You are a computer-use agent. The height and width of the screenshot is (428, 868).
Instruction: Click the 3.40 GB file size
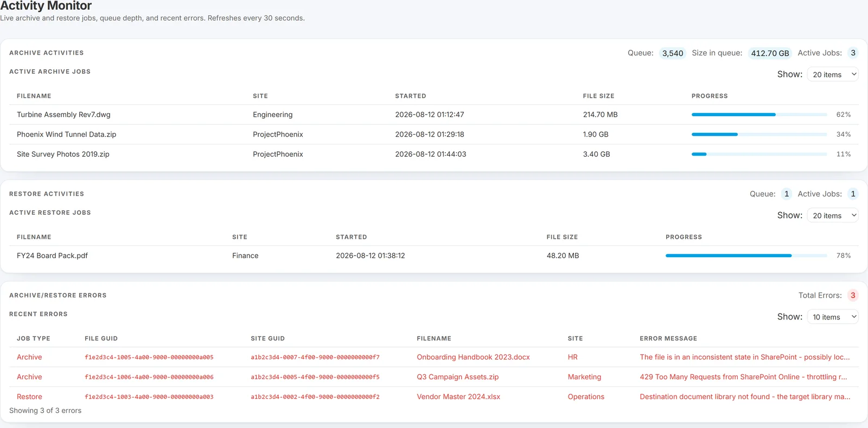(x=597, y=154)
